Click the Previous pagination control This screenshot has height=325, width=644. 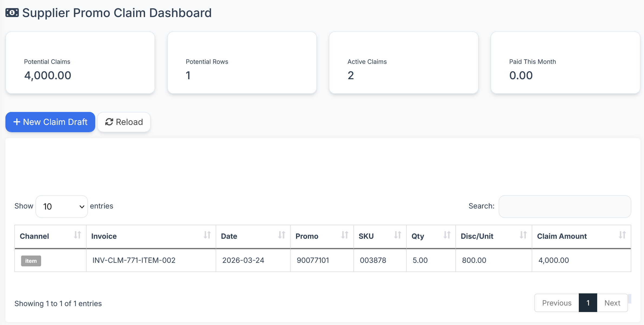(557, 303)
